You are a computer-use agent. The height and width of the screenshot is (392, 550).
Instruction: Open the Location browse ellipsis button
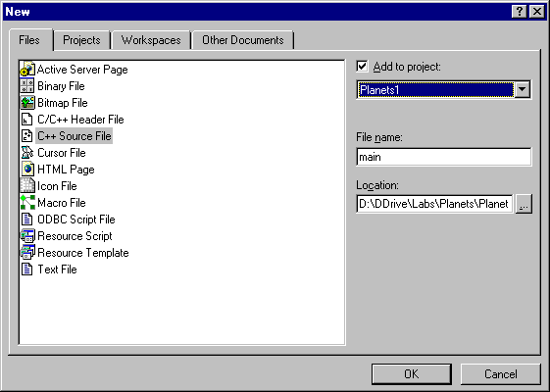pyautogui.click(x=524, y=204)
